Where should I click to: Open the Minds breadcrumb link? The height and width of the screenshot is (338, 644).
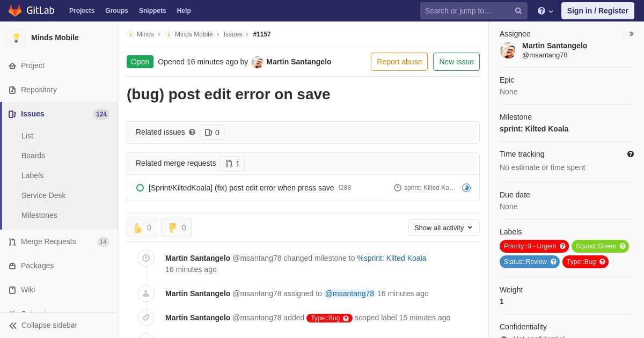click(145, 34)
